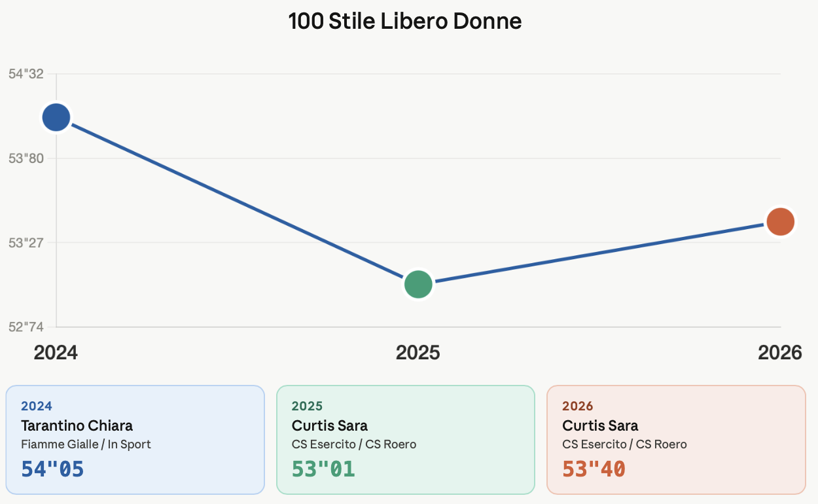Click the 52"74 y-axis label
This screenshot has height=504, width=818.
click(x=26, y=327)
